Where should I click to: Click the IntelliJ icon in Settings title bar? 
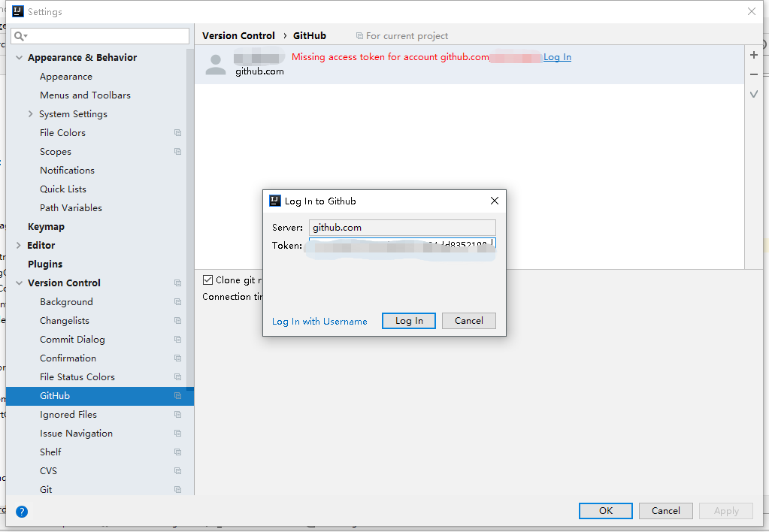(18, 11)
